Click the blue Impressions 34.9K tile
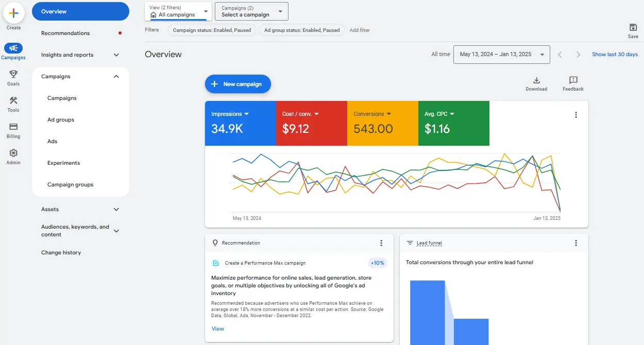The height and width of the screenshot is (345, 644). click(x=241, y=124)
